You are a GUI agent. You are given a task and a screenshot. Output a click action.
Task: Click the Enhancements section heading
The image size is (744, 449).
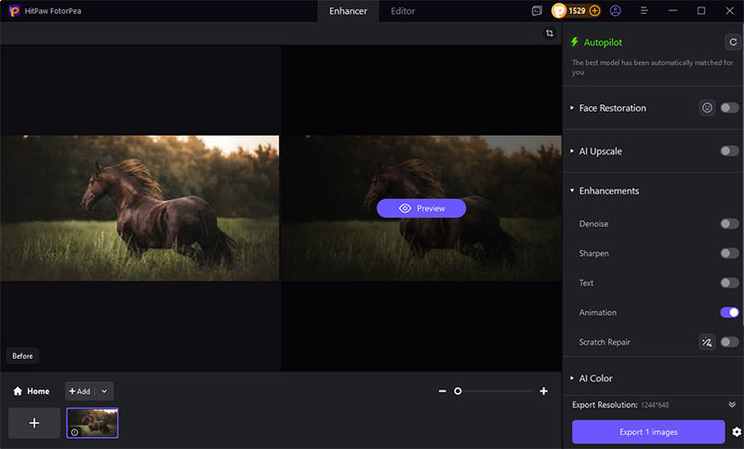coord(609,191)
